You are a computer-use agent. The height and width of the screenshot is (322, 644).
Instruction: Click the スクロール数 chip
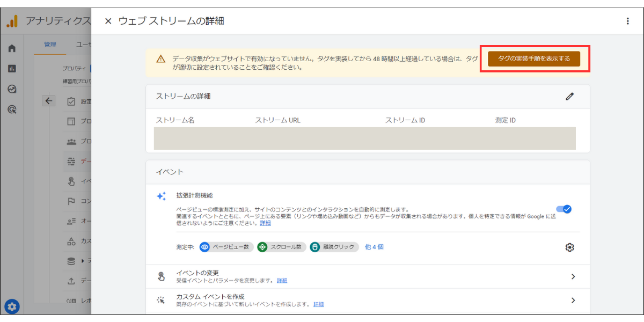tap(282, 247)
